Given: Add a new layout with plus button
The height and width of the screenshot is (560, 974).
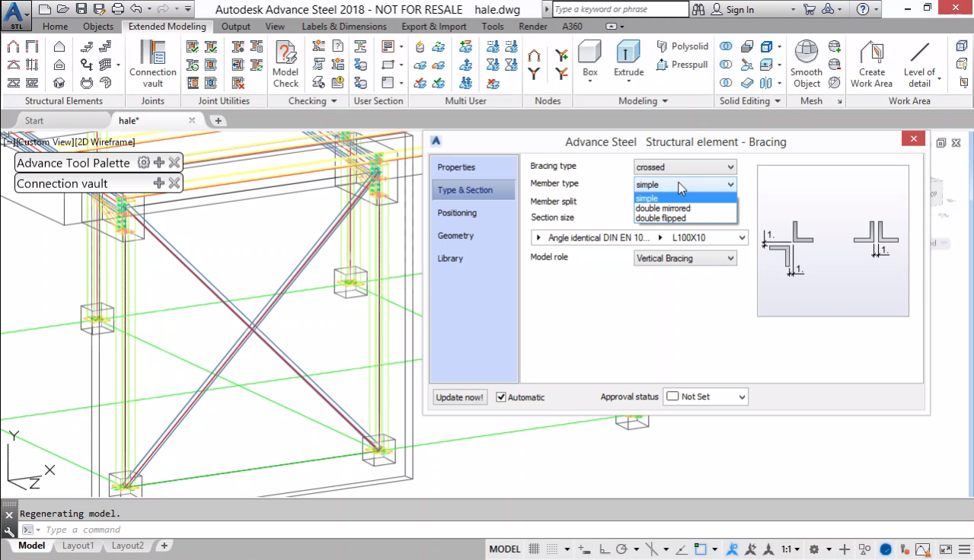Looking at the screenshot, I should 164,546.
